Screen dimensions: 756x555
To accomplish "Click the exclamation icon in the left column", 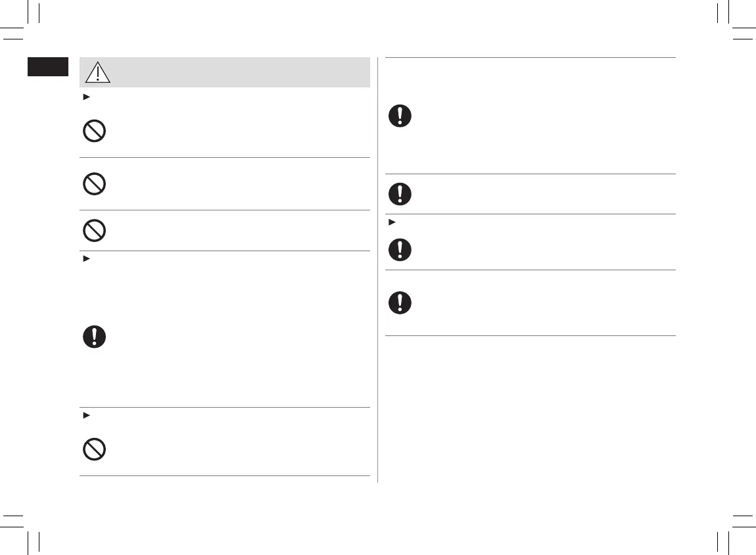I will [94, 337].
